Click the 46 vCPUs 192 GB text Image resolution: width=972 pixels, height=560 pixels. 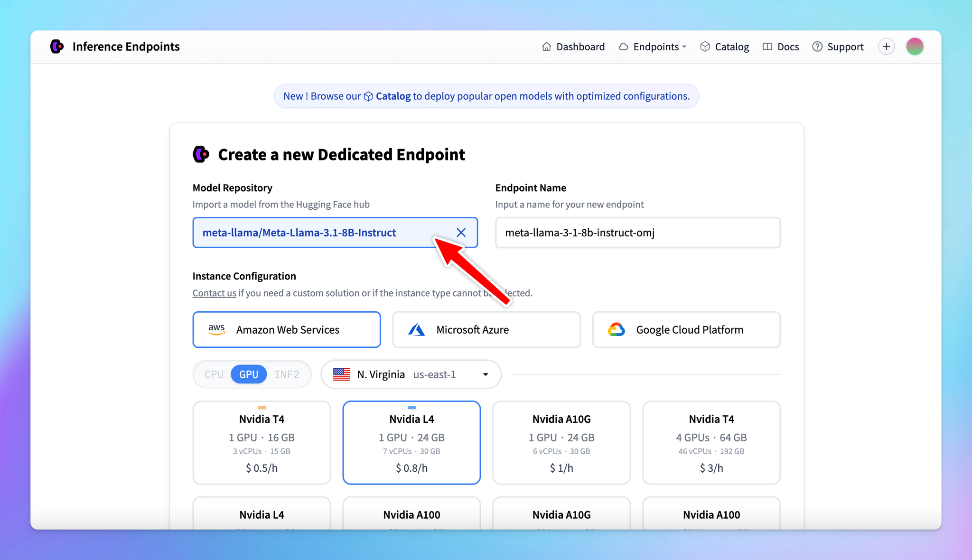click(711, 451)
